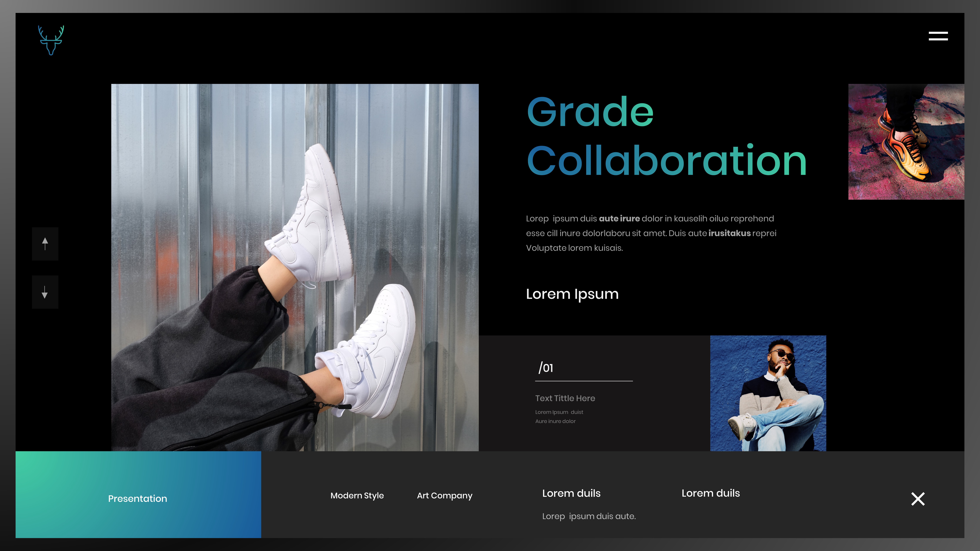
Task: Open the white sneakers main image
Action: (295, 267)
